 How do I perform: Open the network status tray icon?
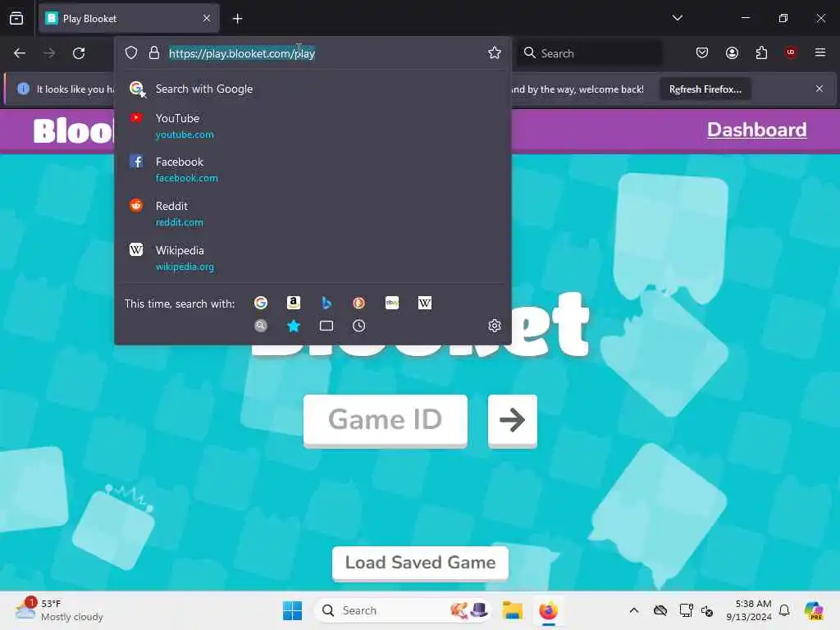660,610
